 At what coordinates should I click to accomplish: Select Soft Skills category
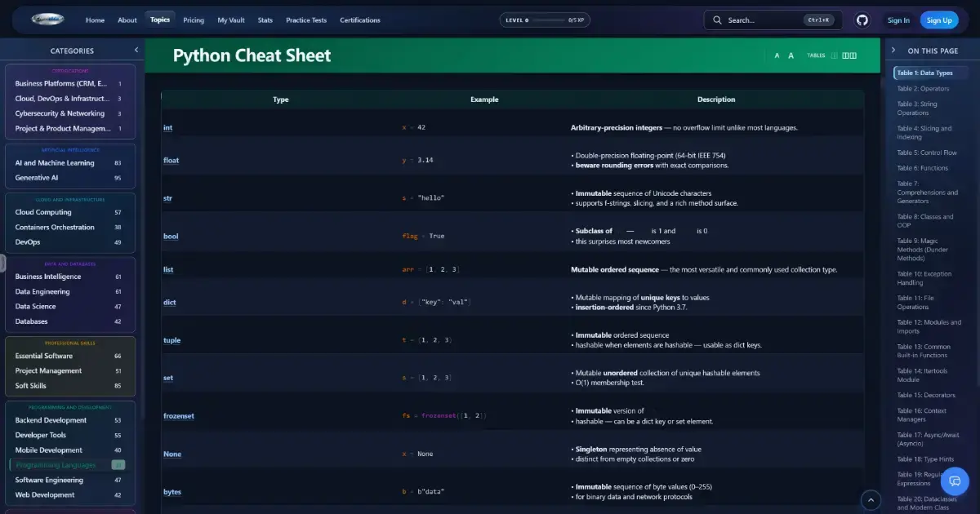[70, 386]
